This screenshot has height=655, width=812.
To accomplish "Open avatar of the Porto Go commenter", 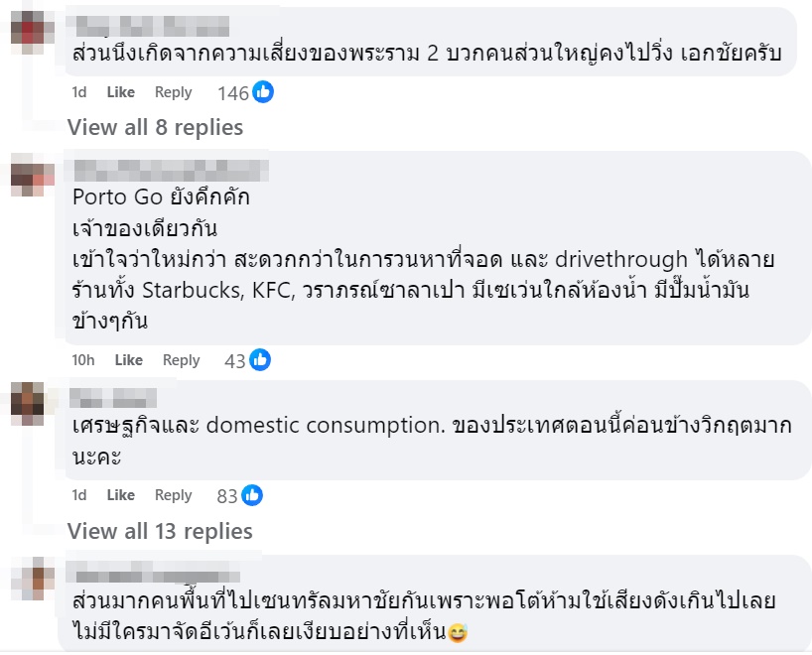I will coord(32,178).
